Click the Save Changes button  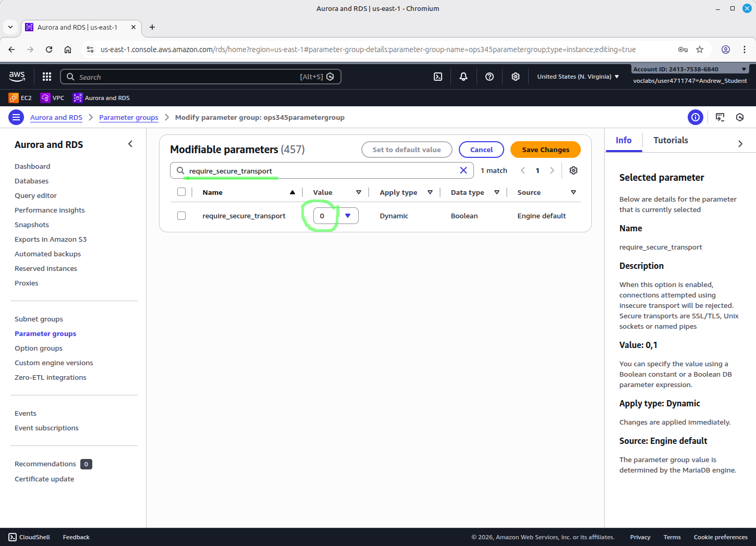pyautogui.click(x=545, y=150)
